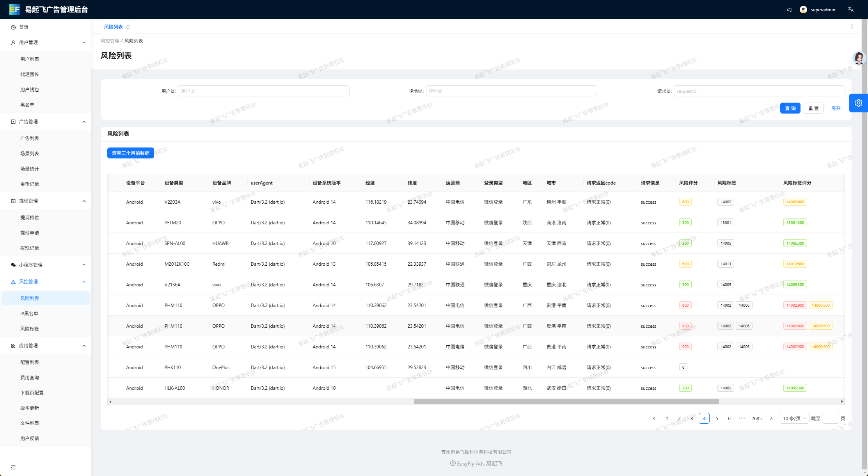
Task: Click the horizontal table scrollbar
Action: pyautogui.click(x=566, y=401)
